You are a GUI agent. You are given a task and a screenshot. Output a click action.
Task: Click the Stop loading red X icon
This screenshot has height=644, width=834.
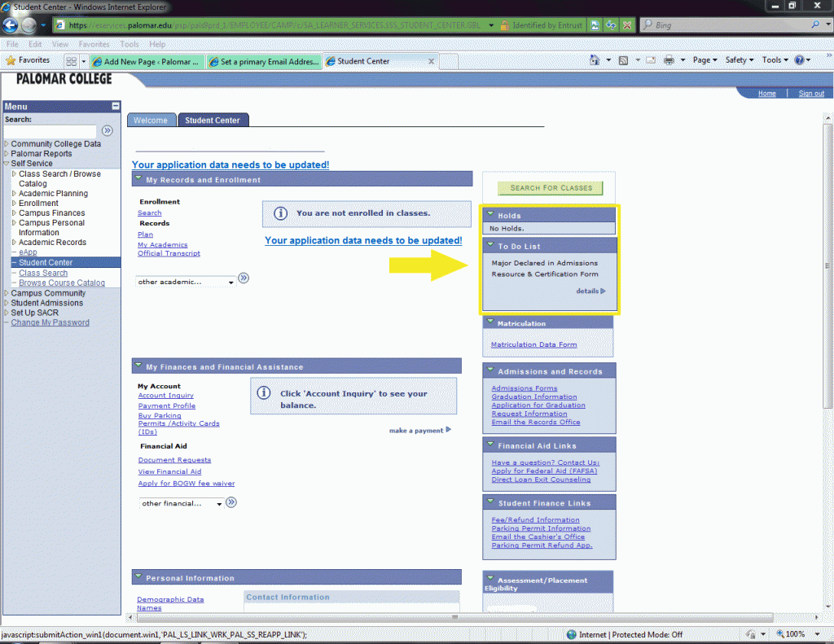click(627, 25)
